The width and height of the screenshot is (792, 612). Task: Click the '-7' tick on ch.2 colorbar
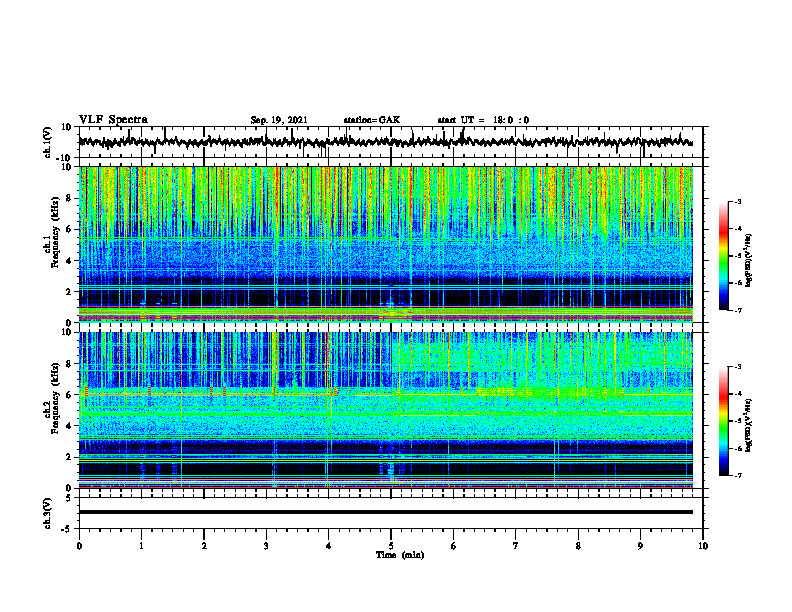point(737,475)
